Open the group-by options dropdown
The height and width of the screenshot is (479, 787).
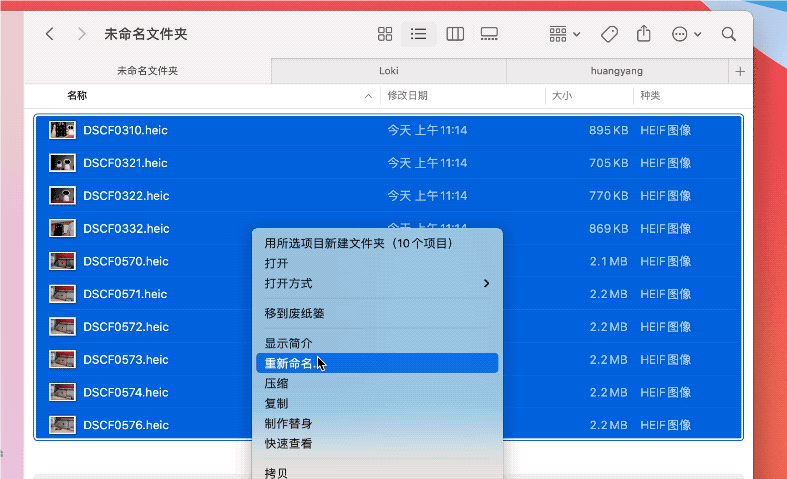click(x=565, y=34)
